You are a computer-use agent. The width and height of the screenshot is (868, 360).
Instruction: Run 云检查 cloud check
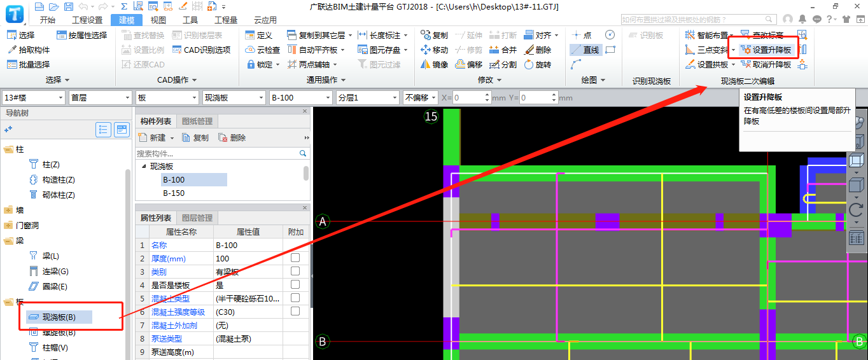tap(263, 50)
